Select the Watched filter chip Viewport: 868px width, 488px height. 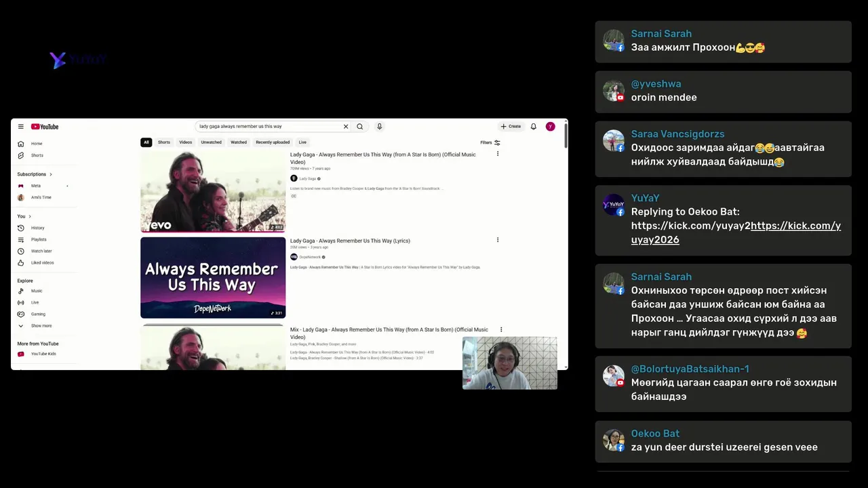tap(239, 142)
